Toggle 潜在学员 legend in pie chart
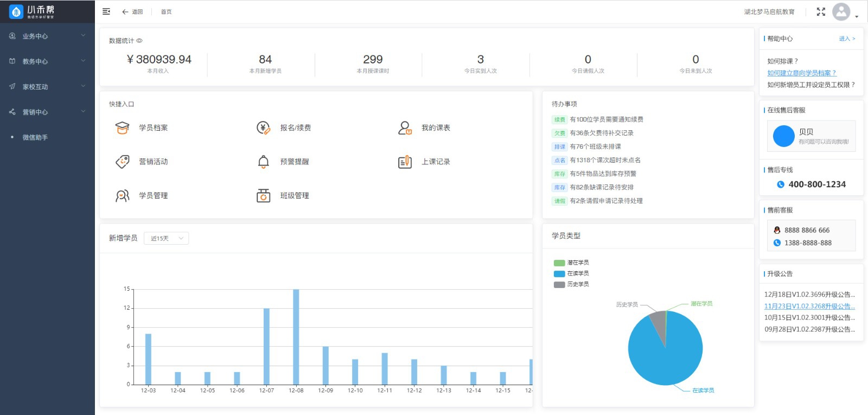868x415 pixels. 572,263
